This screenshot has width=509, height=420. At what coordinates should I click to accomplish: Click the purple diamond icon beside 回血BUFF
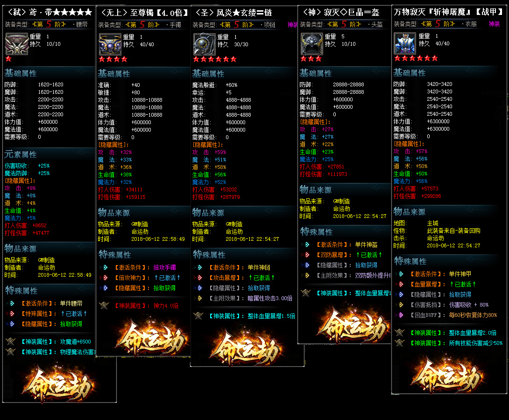coord(401,315)
